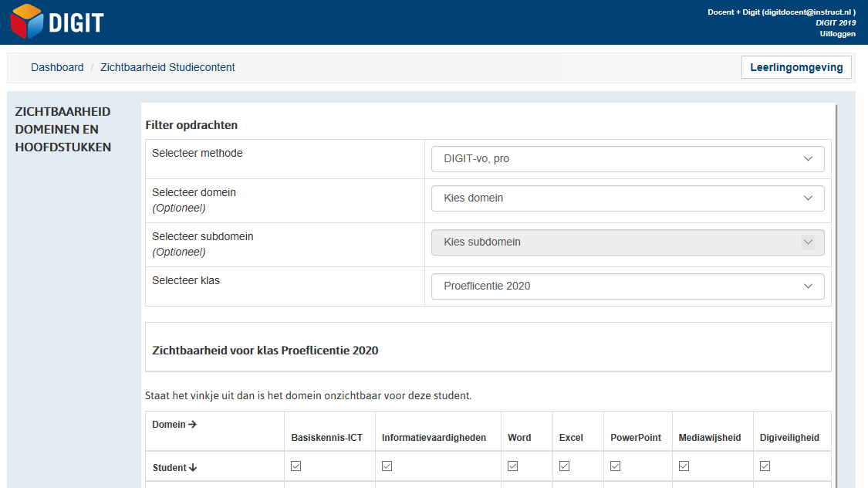Click the Docent + Digit account name
868x488 pixels.
[x=781, y=12]
